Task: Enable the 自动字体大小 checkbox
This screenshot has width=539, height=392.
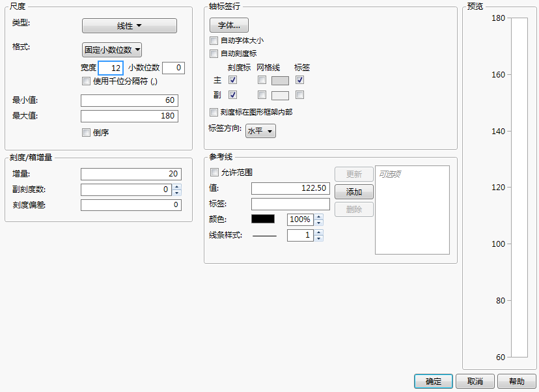Action: point(214,40)
